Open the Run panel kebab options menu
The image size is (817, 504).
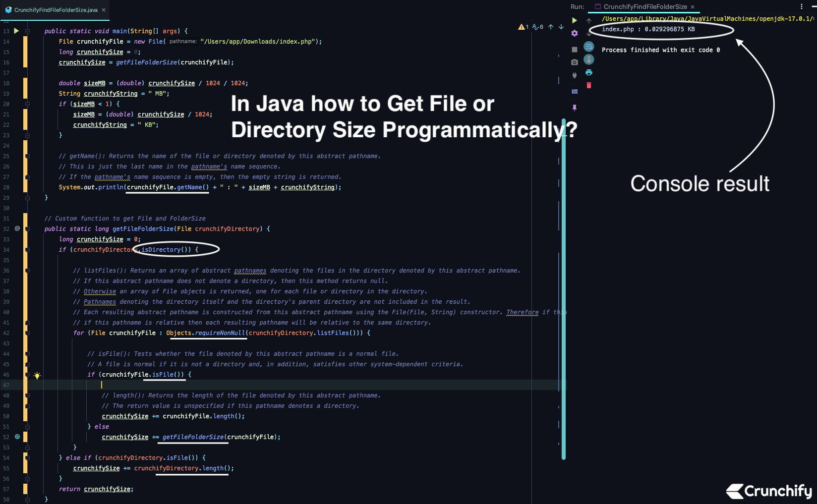click(802, 6)
